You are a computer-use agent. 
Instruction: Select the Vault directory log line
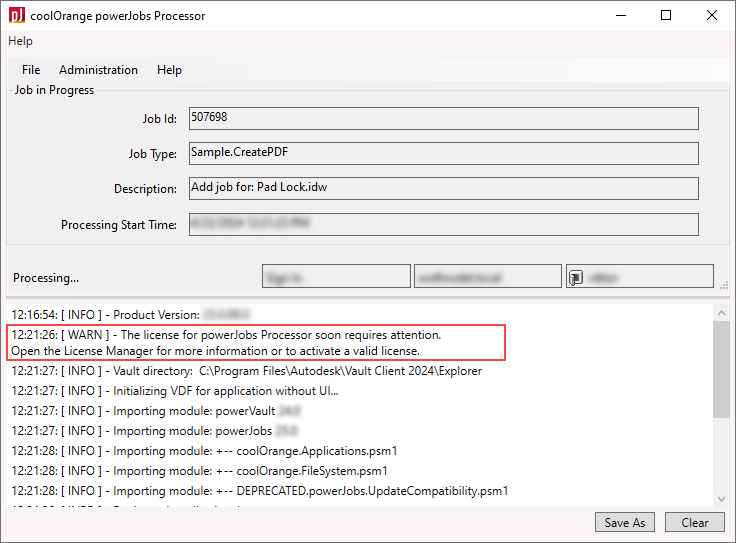coord(246,371)
